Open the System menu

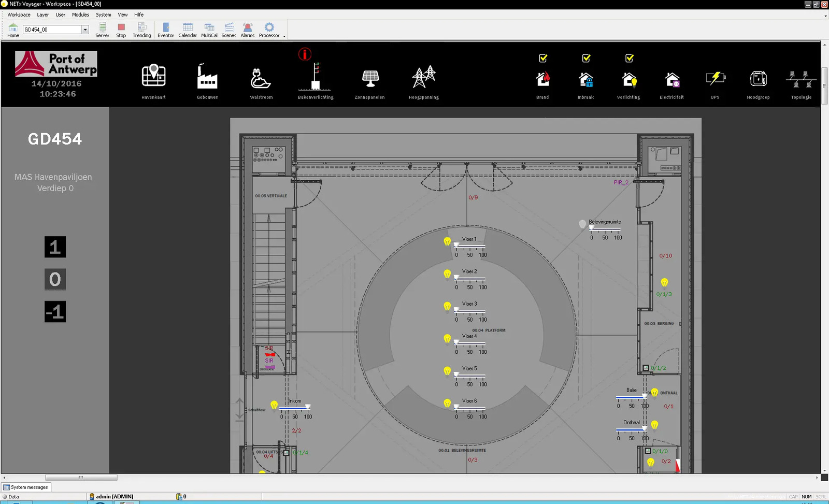tap(103, 15)
